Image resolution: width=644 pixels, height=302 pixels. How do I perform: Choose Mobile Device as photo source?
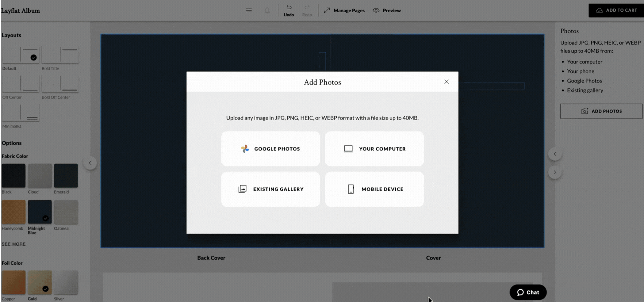pos(374,189)
